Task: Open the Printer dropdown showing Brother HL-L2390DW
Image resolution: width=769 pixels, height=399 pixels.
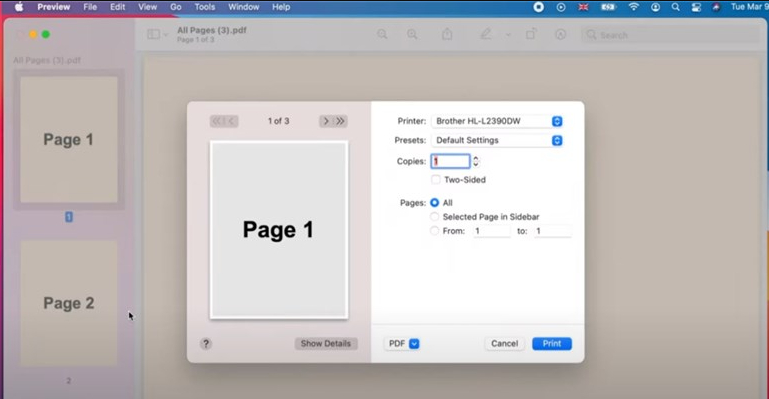Action: point(497,121)
